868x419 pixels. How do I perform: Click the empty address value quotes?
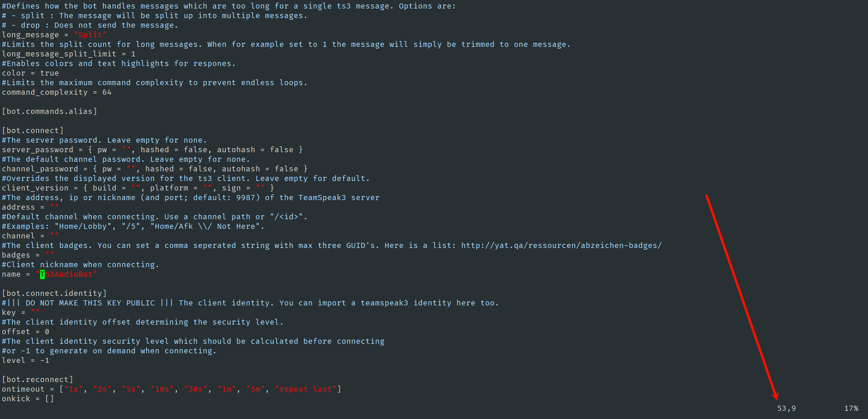click(54, 207)
